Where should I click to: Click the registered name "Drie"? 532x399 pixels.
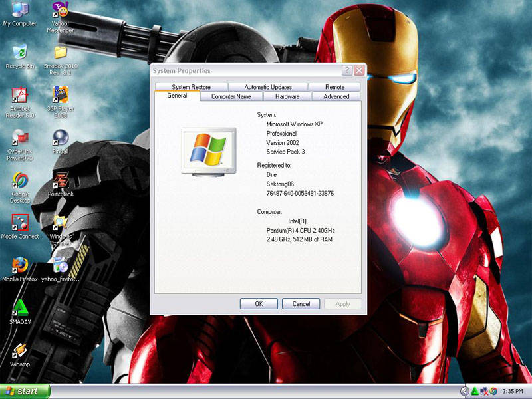pyautogui.click(x=271, y=174)
